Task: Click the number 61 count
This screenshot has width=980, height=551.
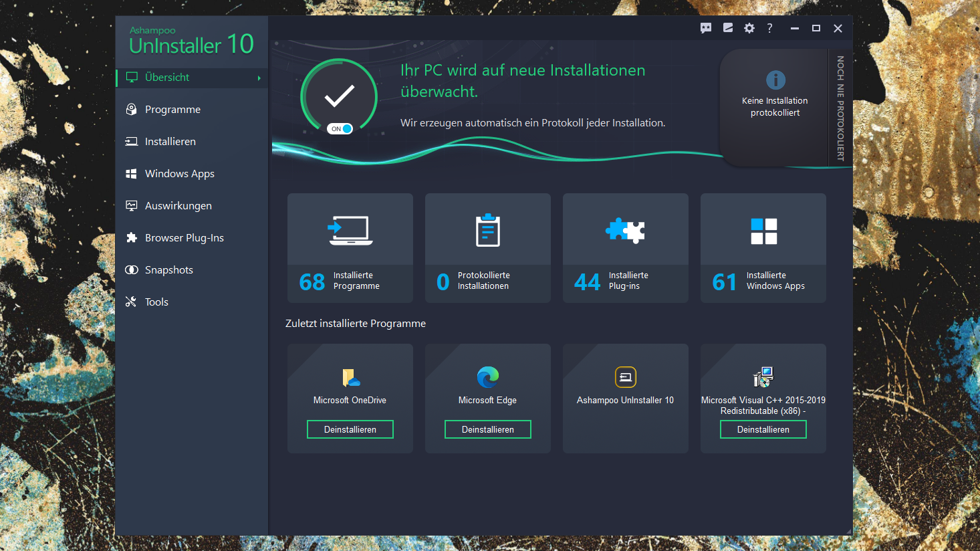Action: click(x=725, y=282)
